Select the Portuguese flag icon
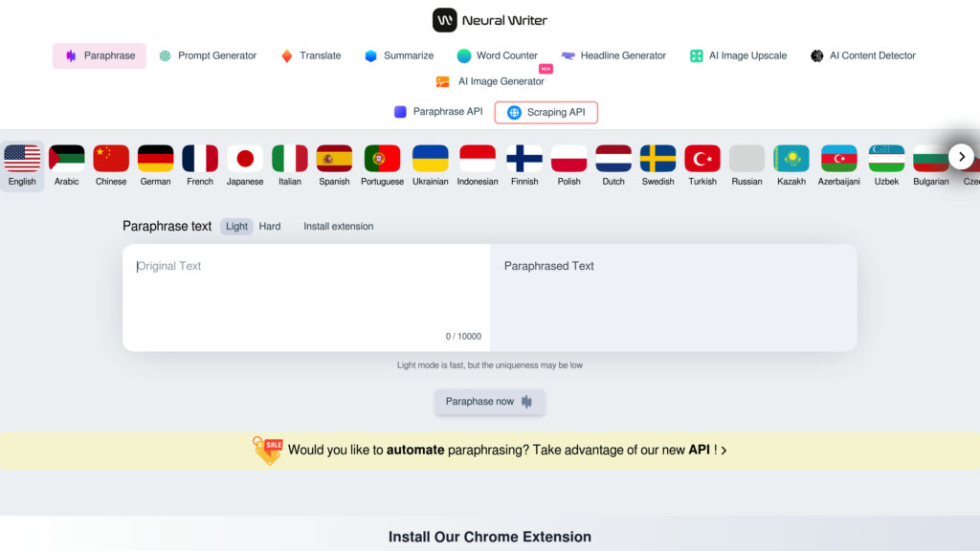Screen dimensions: 980x551 pyautogui.click(x=382, y=159)
